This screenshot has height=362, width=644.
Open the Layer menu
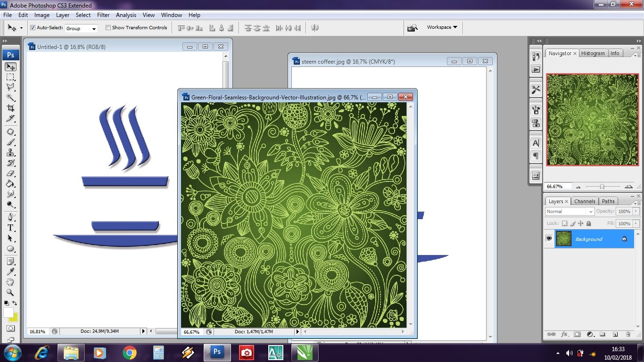63,15
